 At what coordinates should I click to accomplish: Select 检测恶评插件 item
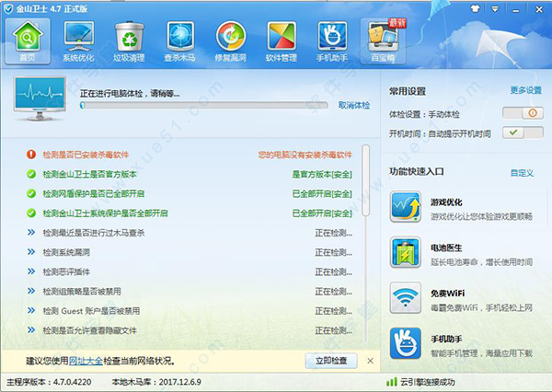click(x=66, y=271)
